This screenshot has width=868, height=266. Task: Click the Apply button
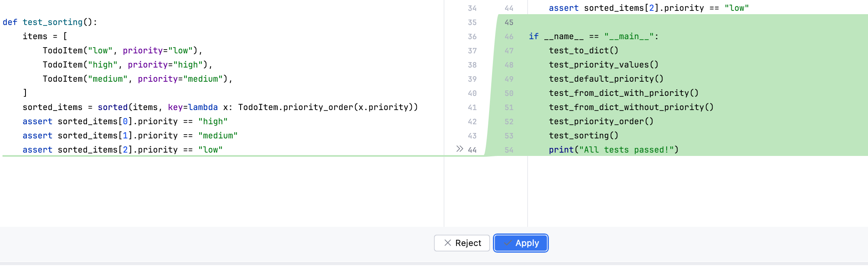click(x=520, y=243)
